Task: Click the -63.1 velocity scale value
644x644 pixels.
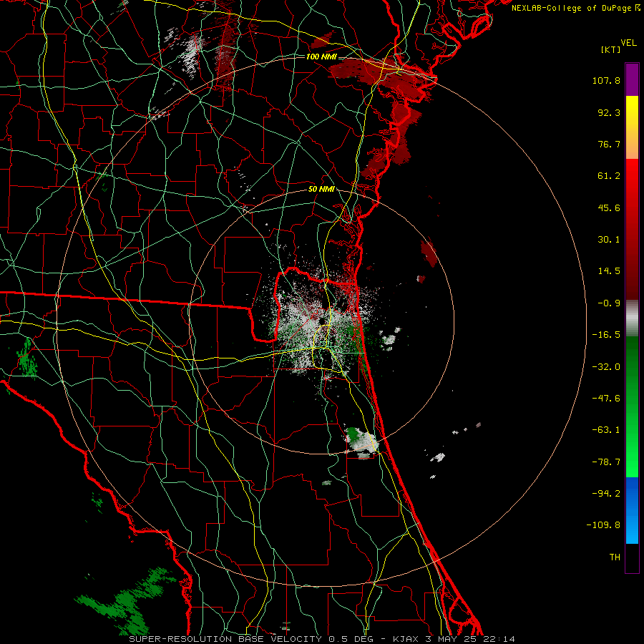Action: tap(606, 430)
